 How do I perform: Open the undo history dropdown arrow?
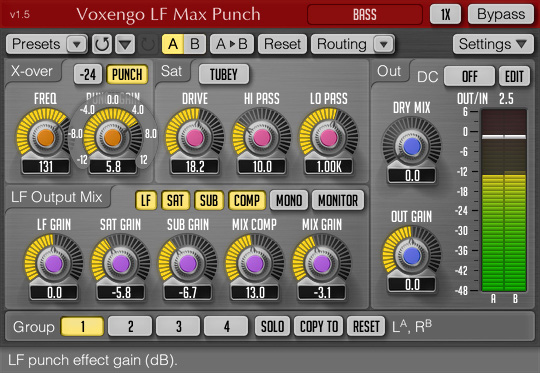(125, 44)
